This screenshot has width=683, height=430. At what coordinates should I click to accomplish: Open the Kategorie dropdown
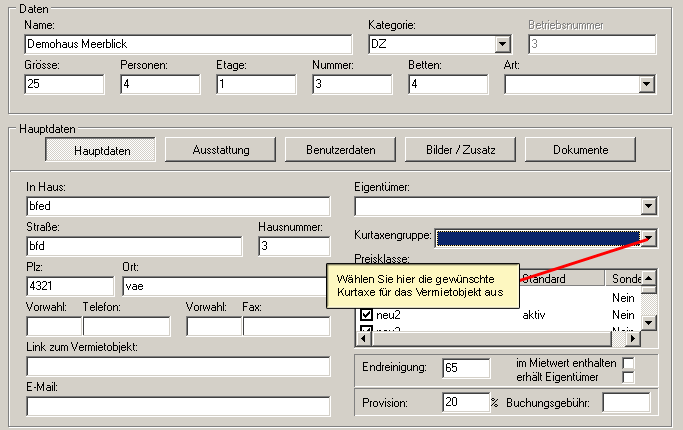coord(502,44)
